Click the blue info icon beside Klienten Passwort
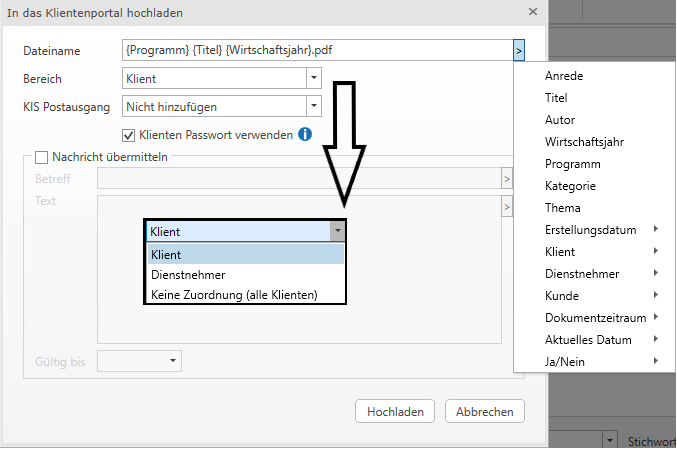This screenshot has height=449, width=677. 305,134
